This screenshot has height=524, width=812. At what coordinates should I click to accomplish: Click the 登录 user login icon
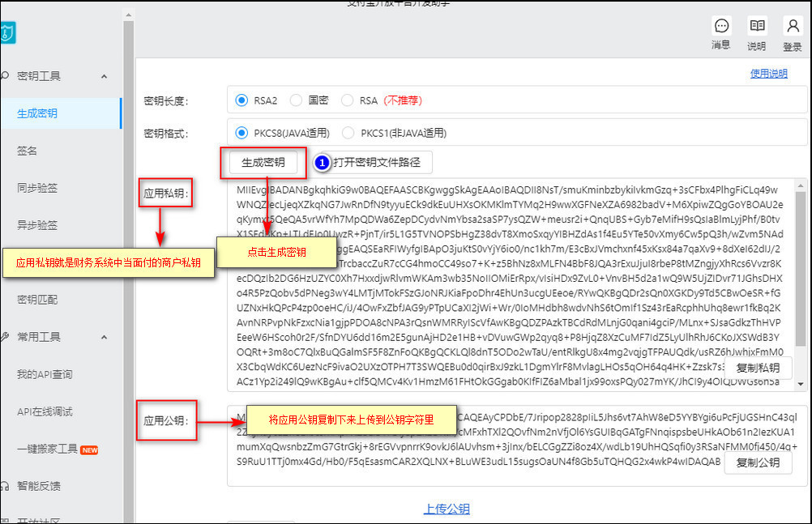792,27
